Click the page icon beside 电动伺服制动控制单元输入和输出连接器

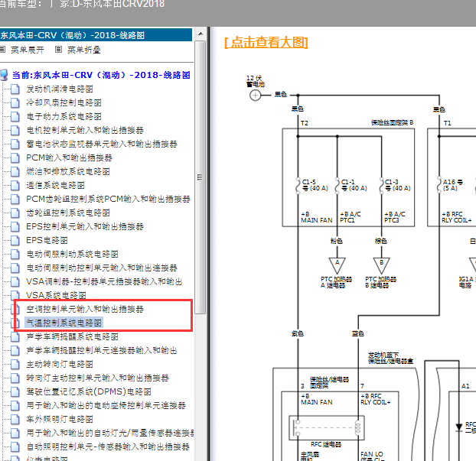tap(15, 268)
